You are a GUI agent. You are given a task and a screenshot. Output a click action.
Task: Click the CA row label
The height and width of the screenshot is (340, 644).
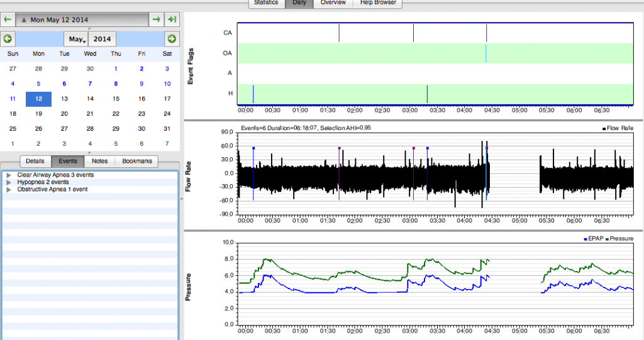[228, 33]
